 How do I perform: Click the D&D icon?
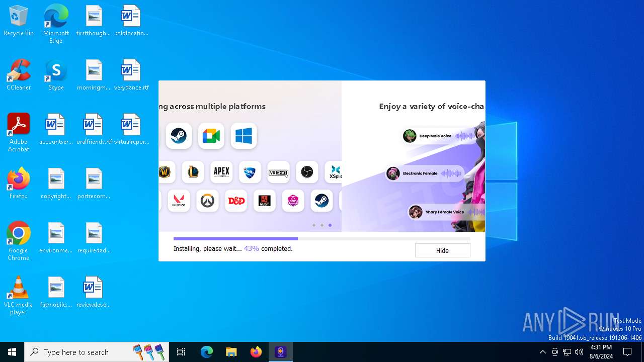236,201
